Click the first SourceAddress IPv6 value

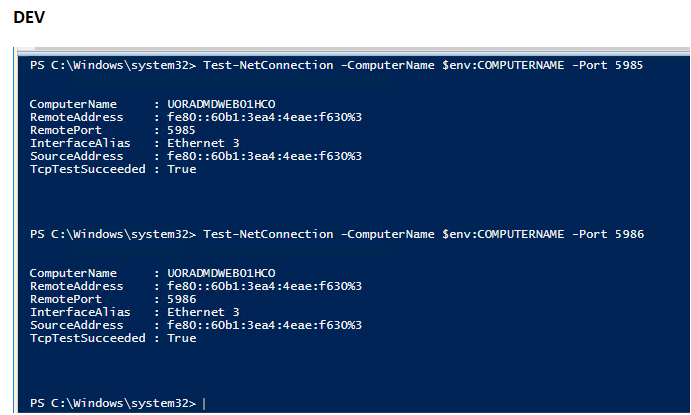coord(264,156)
